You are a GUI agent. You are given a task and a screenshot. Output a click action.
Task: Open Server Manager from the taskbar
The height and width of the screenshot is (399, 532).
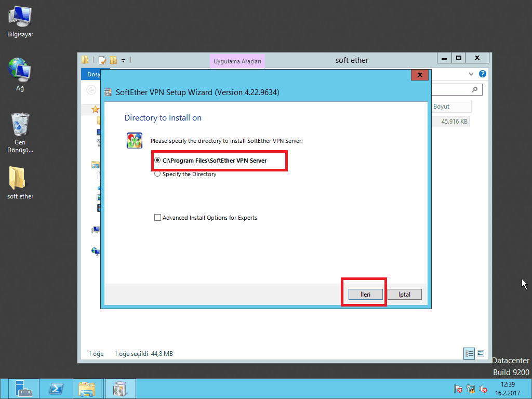point(23,389)
